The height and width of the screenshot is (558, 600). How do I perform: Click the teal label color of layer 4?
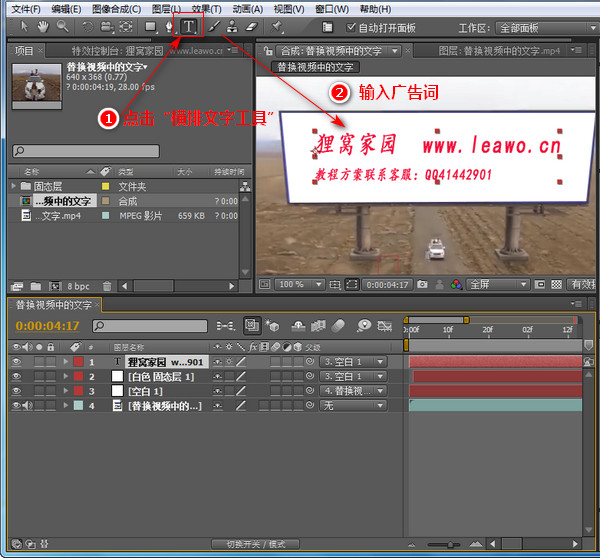[x=78, y=405]
